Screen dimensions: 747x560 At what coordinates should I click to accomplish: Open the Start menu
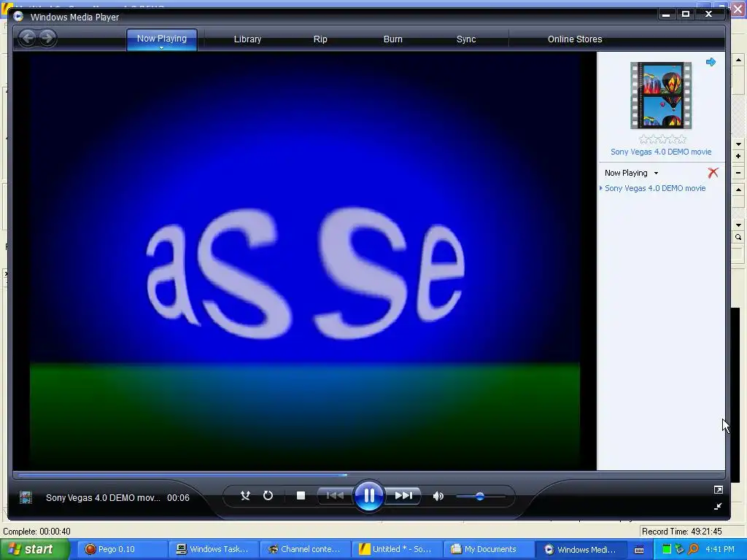(35, 549)
